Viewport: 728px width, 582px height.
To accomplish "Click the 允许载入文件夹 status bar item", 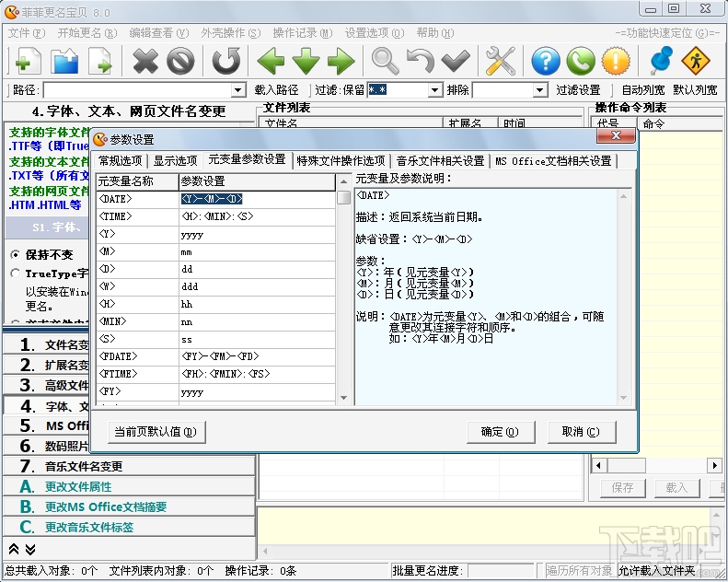I will tap(657, 570).
